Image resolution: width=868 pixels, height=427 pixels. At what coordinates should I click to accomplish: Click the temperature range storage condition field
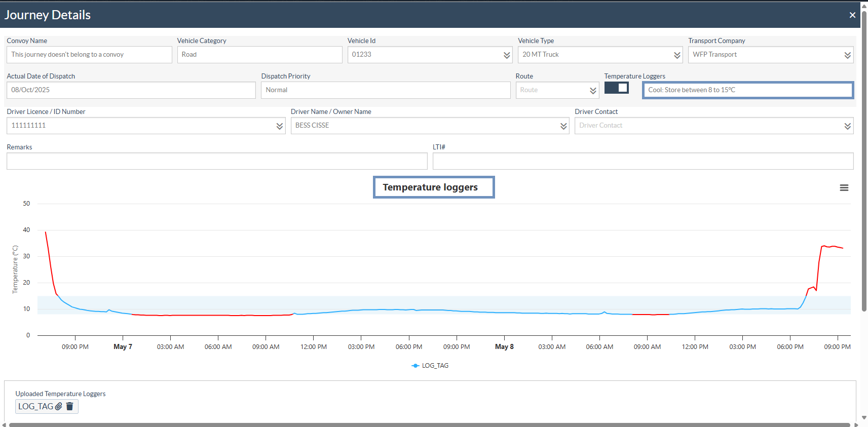747,90
